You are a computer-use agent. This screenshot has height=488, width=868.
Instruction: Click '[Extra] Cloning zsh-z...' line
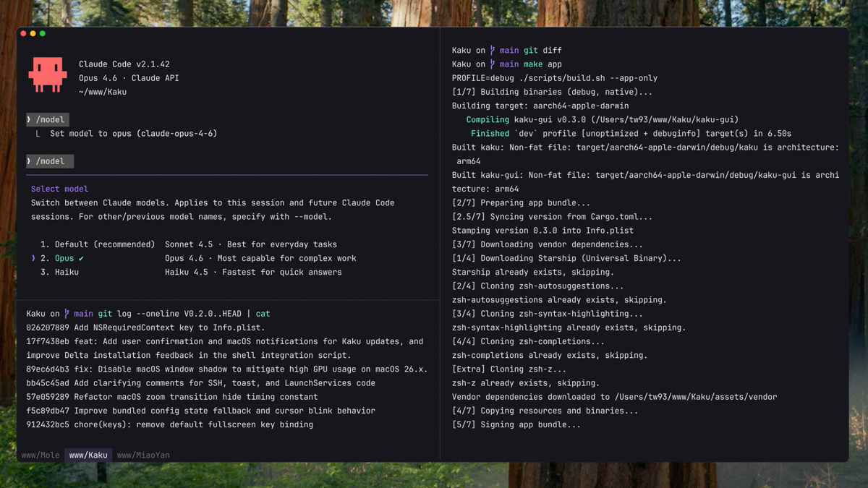point(509,369)
